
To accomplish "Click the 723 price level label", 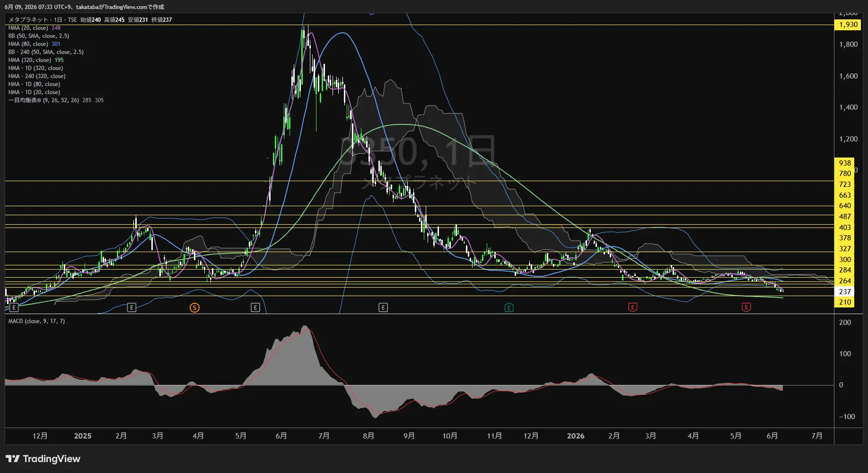I will coord(845,184).
